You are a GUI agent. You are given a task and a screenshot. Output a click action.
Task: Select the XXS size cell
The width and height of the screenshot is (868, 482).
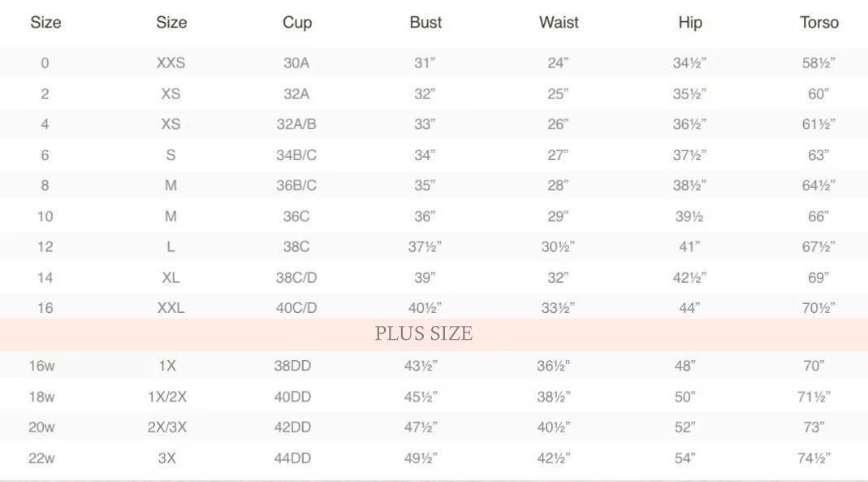[x=171, y=63]
